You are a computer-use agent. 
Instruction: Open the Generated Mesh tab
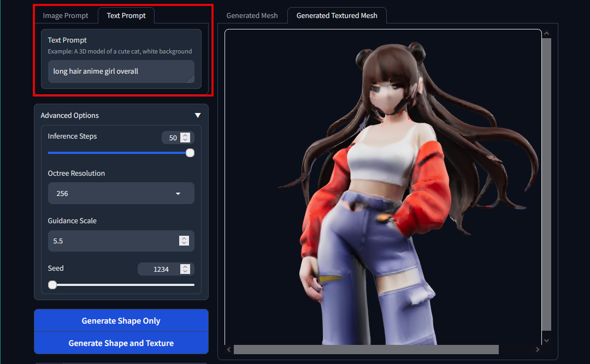[x=252, y=15]
